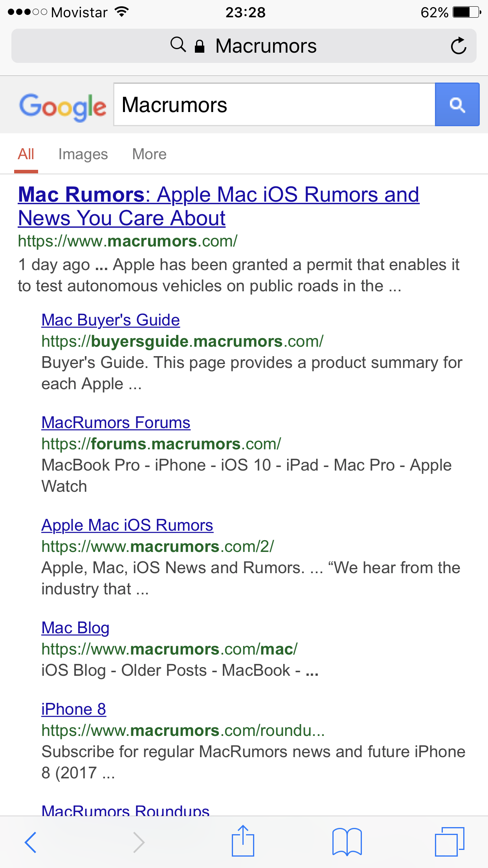Viewport: 488px width, 868px height.
Task: Tap the Safari address bar showing Macrumors
Action: click(244, 46)
